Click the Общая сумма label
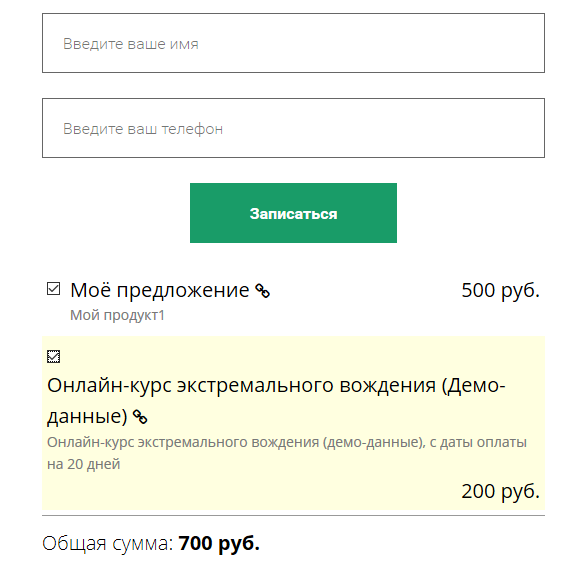 108,543
